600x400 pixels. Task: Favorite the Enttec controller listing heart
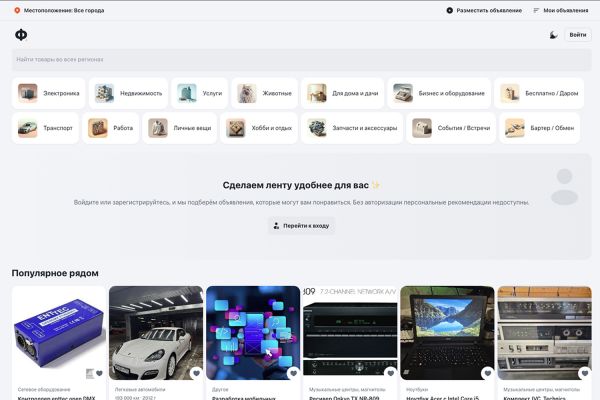[x=99, y=373]
